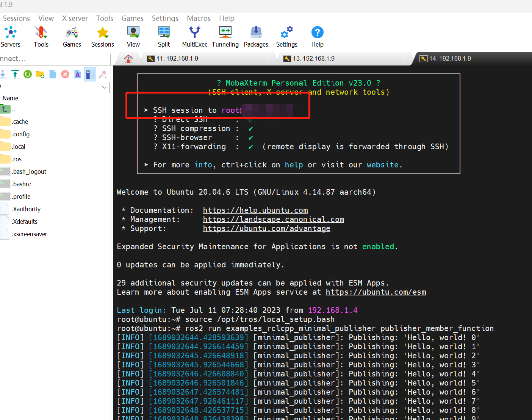
Task: Click the 'info' word in banner
Action: coord(203,165)
